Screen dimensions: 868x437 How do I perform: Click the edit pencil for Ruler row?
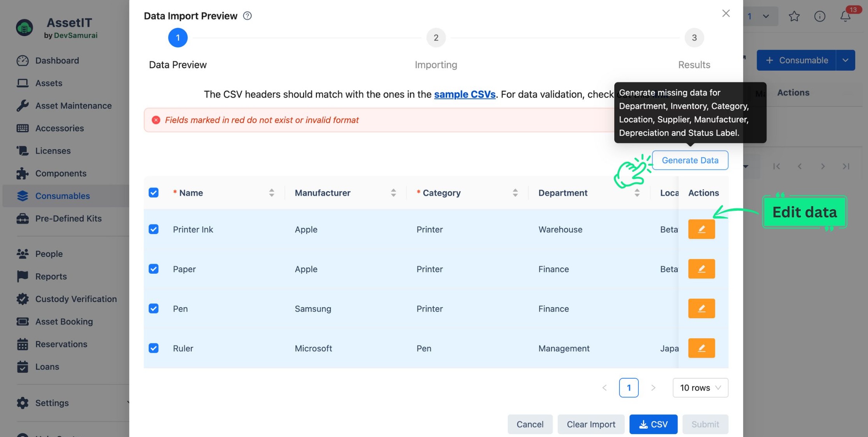tap(701, 348)
